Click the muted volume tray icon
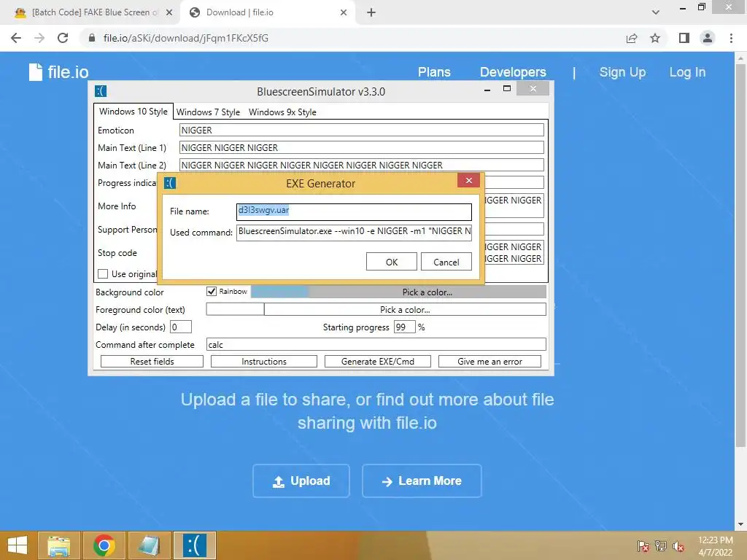 (678, 546)
